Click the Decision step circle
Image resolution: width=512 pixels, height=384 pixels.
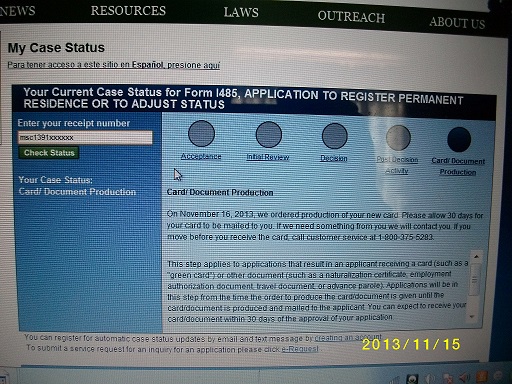tap(334, 136)
